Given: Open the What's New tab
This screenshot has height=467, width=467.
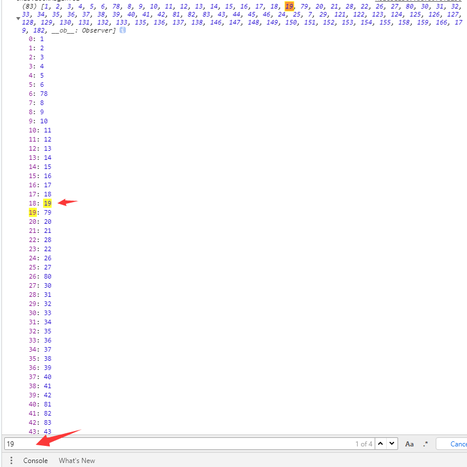Looking at the screenshot, I should [x=77, y=460].
